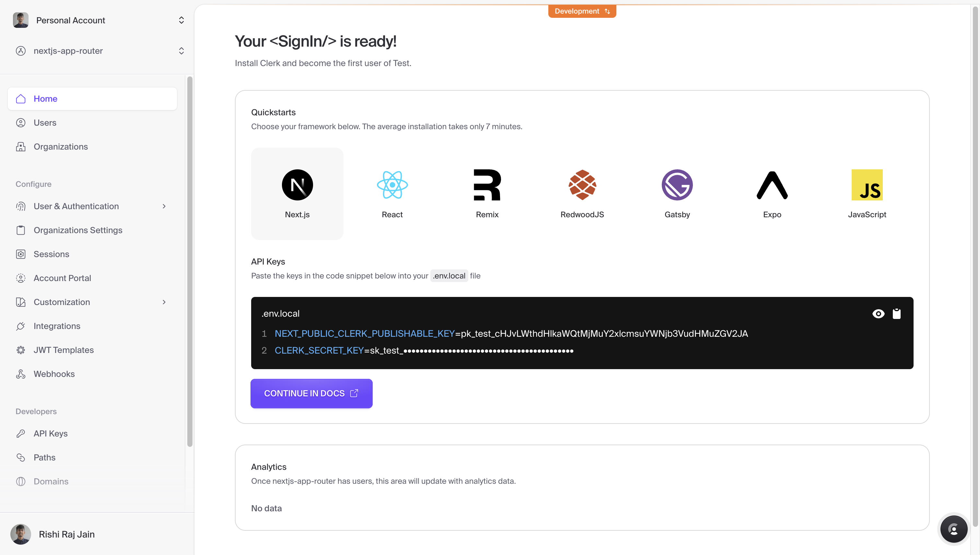Click the Continue in Docs button
The image size is (980, 555).
tap(311, 393)
